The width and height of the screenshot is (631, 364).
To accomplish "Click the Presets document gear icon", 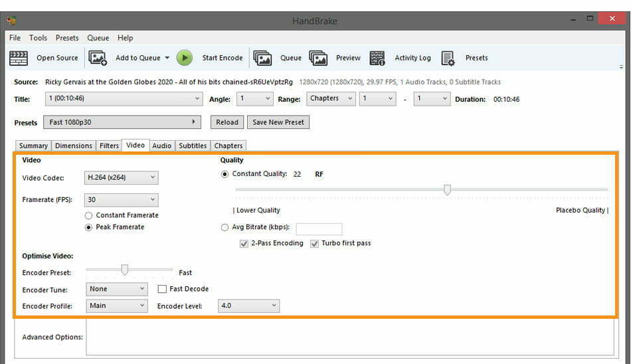I will [448, 58].
